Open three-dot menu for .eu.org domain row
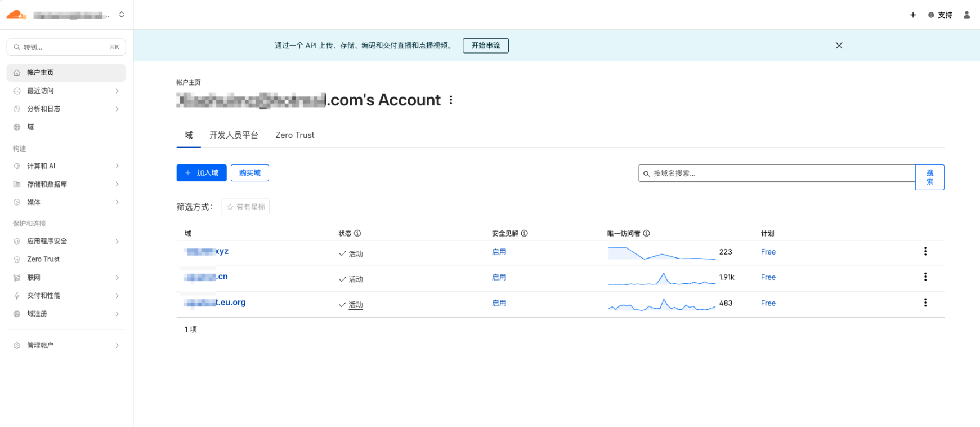 tap(925, 303)
